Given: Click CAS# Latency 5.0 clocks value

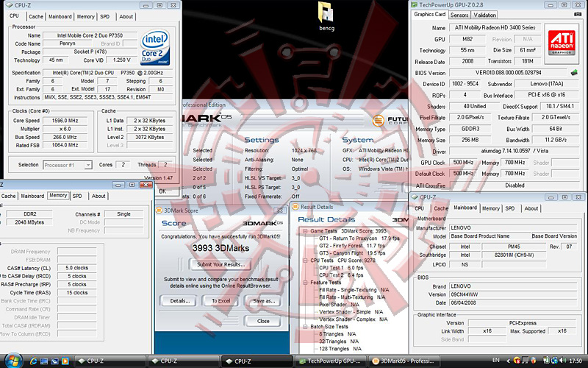Looking at the screenshot, I should tap(76, 268).
